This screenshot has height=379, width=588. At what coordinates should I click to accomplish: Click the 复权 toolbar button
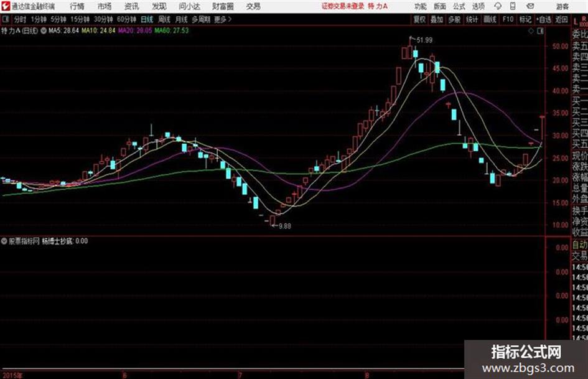(419, 19)
